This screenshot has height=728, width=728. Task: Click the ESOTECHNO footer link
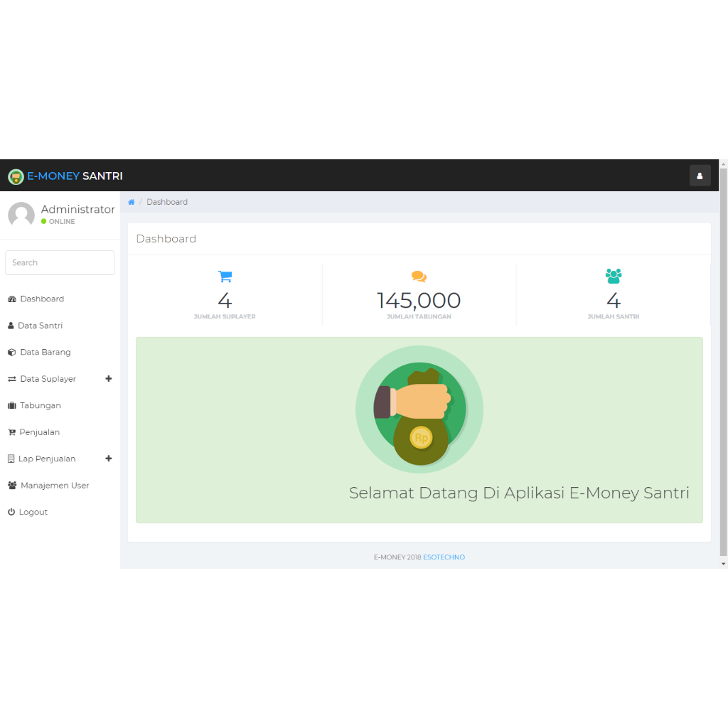click(x=444, y=557)
